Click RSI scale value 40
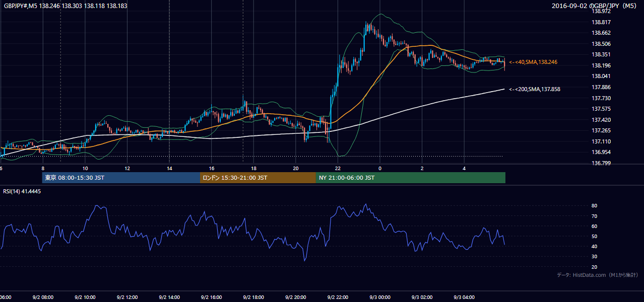This screenshot has height=302, width=644. [x=595, y=247]
